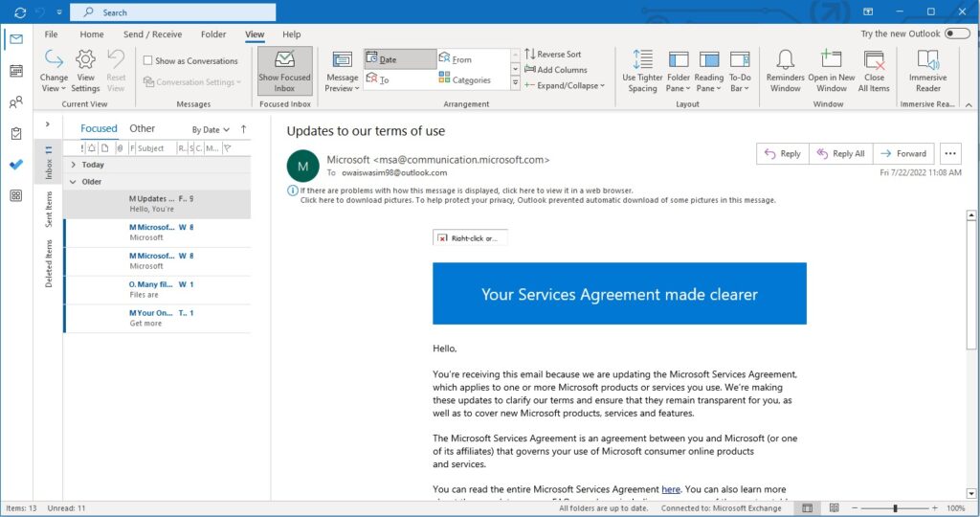This screenshot has height=517, width=980.
Task: Click Add Columns
Action: [556, 70]
